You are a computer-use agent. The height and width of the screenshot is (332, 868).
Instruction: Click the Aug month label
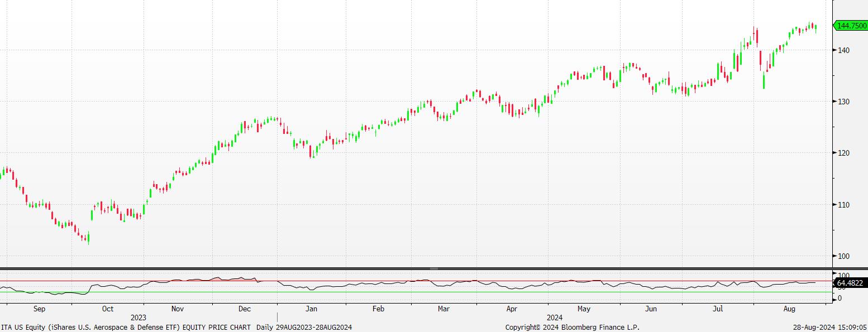(x=789, y=309)
